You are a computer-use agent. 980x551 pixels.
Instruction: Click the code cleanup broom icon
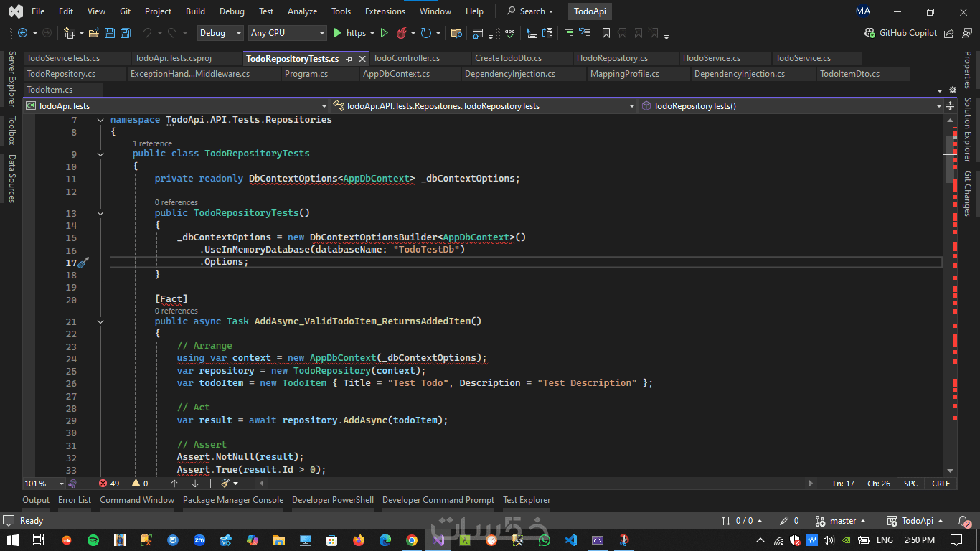tap(225, 484)
